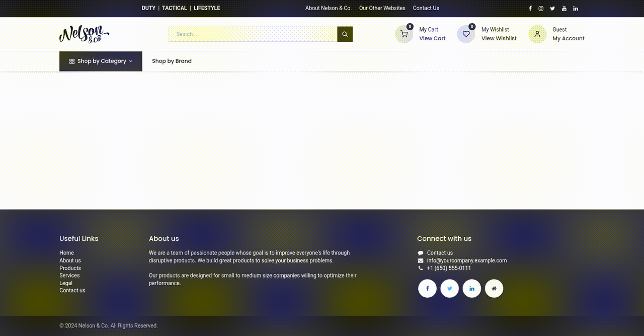Viewport: 644px width, 336px height.
Task: Click the footer LinkedIn round button
Action: (x=471, y=289)
